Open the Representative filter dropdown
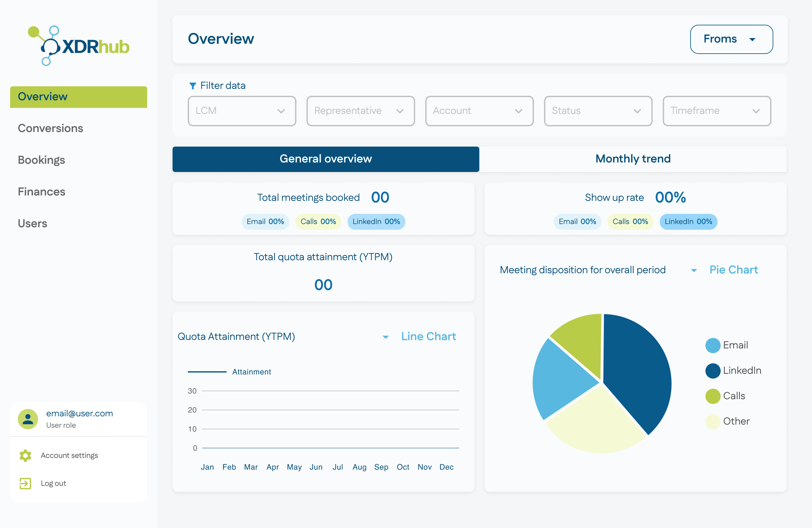The image size is (812, 528). (x=360, y=111)
